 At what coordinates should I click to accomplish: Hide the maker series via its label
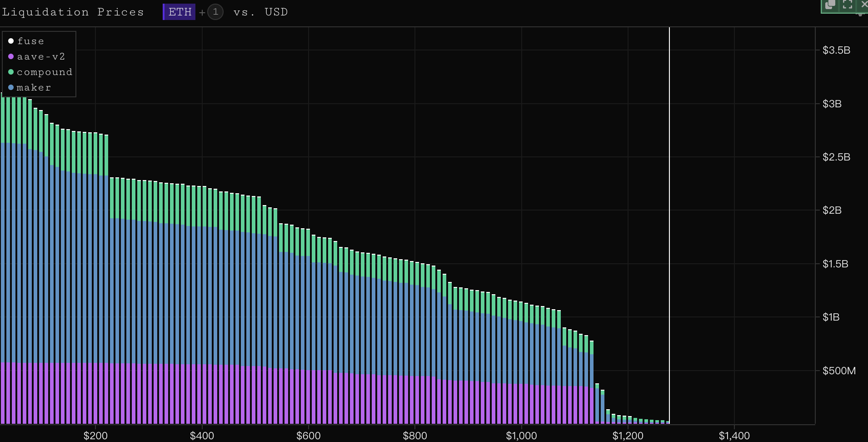pos(34,88)
